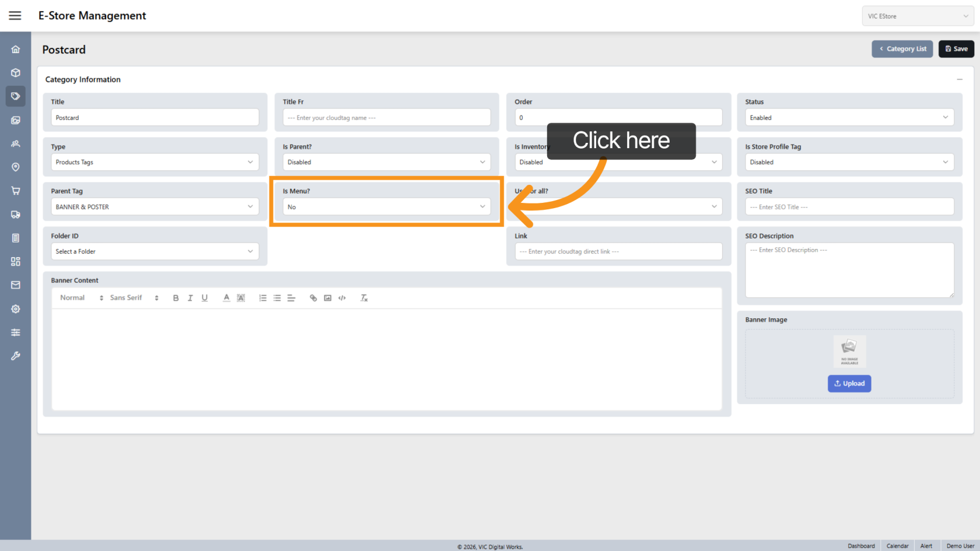Open the text color picker

pyautogui.click(x=226, y=298)
